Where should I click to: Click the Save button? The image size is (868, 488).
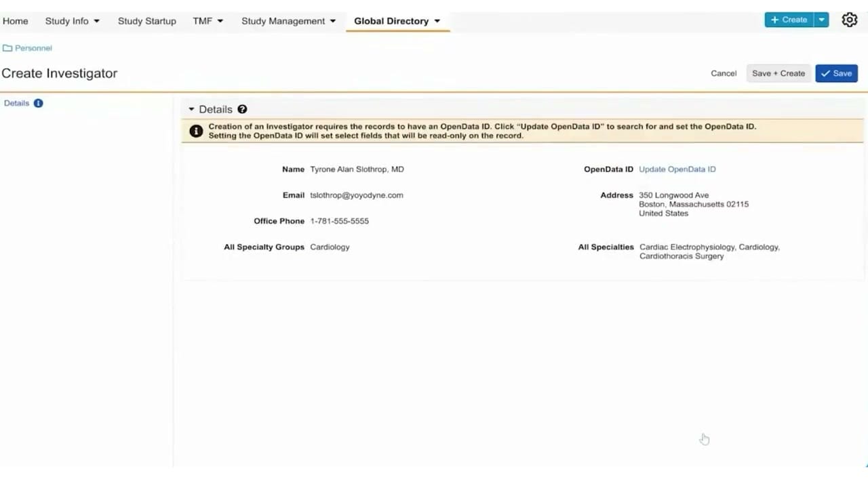(836, 73)
